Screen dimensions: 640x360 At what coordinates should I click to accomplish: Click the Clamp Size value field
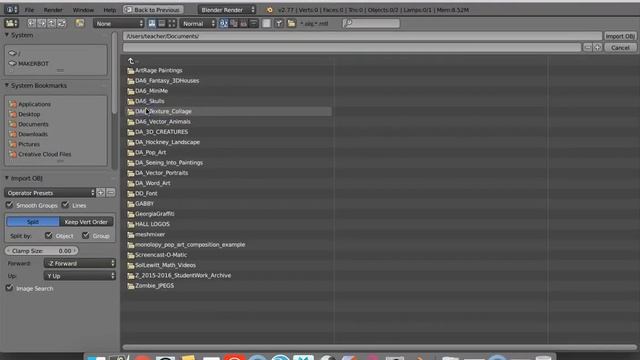pyautogui.click(x=41, y=251)
